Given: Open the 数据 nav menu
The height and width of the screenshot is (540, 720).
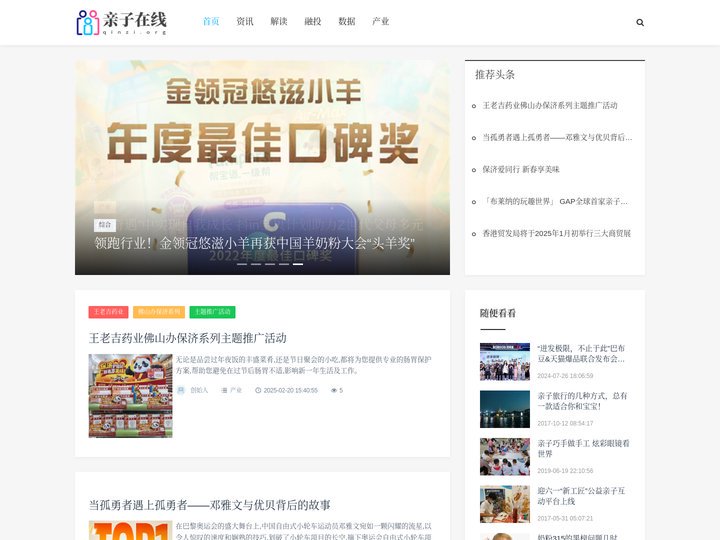Looking at the screenshot, I should click(x=347, y=21).
